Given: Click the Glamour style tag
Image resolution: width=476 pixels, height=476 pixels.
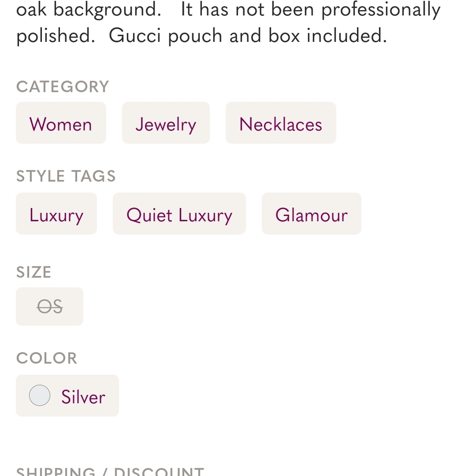Looking at the screenshot, I should (311, 213).
